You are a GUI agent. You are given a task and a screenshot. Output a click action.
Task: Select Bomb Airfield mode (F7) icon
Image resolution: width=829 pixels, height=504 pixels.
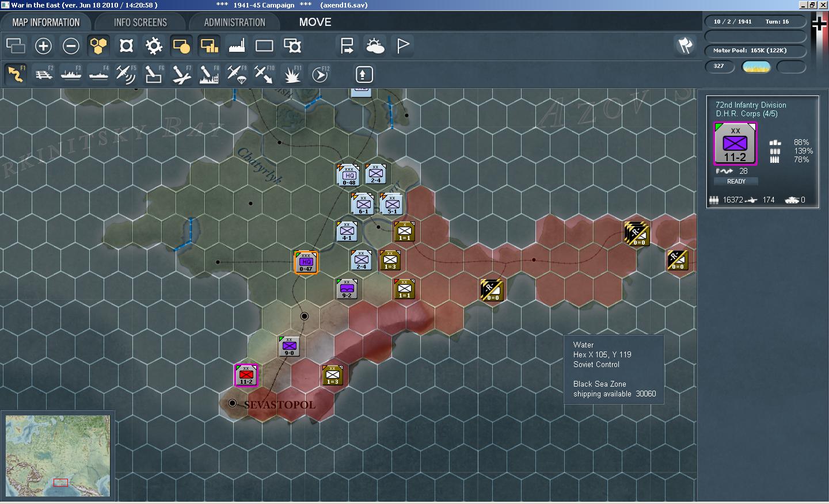pyautogui.click(x=181, y=74)
